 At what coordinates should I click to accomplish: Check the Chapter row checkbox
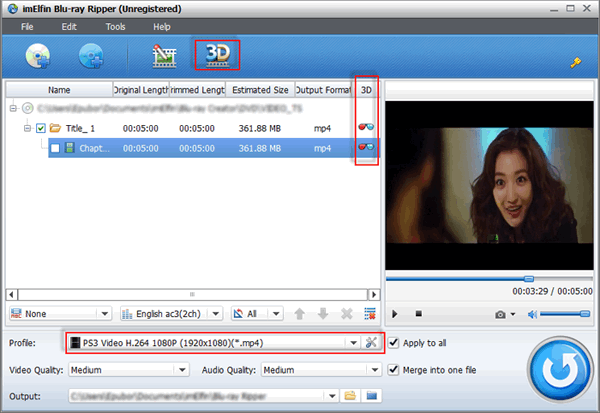pyautogui.click(x=55, y=148)
